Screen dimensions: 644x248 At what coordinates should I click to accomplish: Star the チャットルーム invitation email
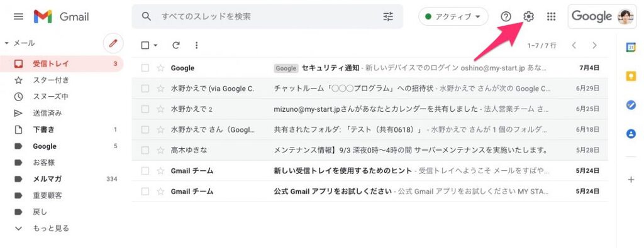click(160, 89)
